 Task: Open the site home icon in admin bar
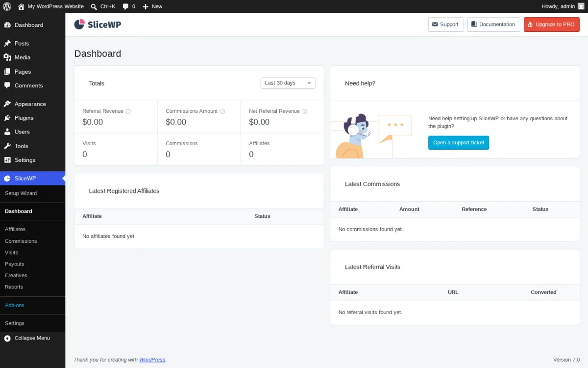tap(21, 6)
